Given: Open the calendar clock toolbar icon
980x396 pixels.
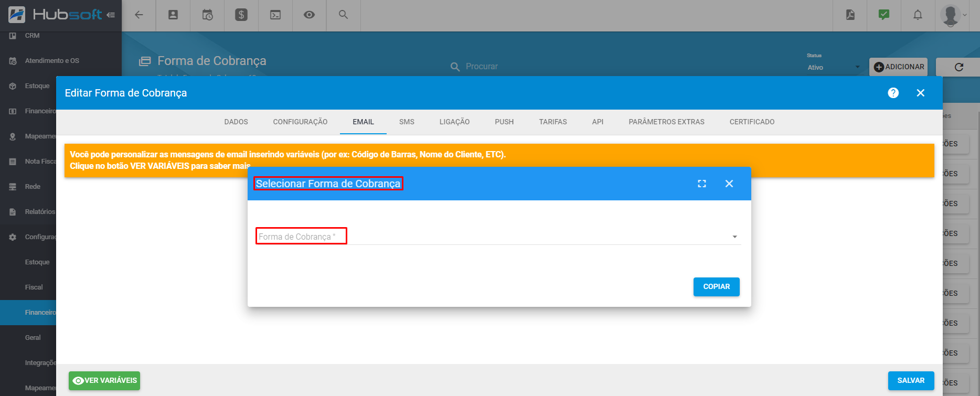Looking at the screenshot, I should click(207, 15).
